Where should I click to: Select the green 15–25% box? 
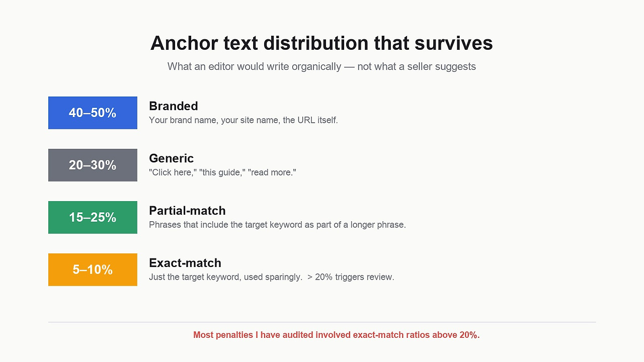pyautogui.click(x=93, y=217)
